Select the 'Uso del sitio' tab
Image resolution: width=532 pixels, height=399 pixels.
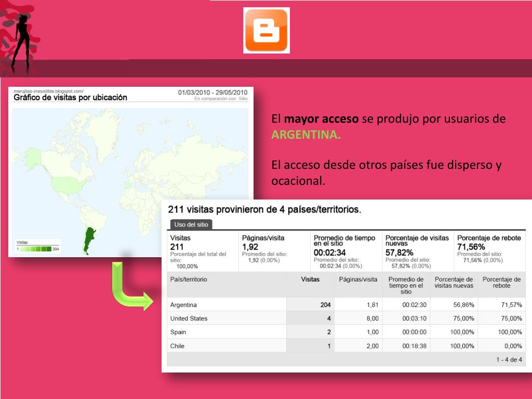click(x=191, y=224)
